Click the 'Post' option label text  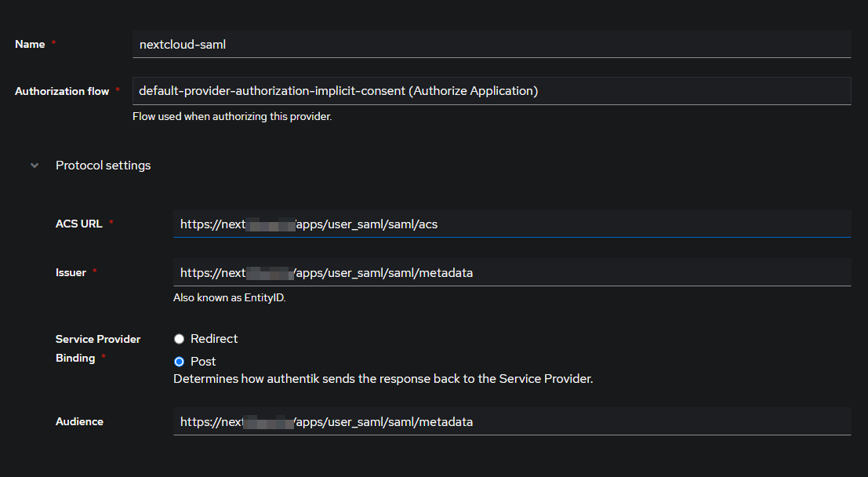click(x=203, y=362)
